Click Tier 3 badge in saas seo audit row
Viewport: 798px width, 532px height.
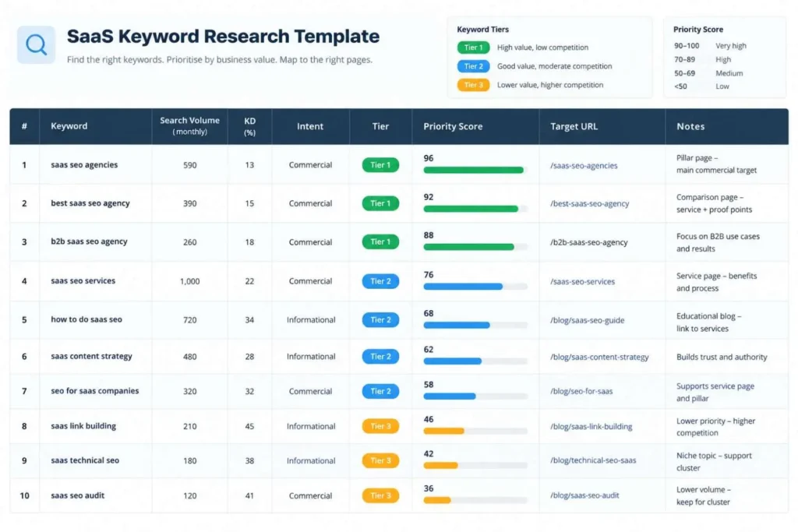pos(380,495)
